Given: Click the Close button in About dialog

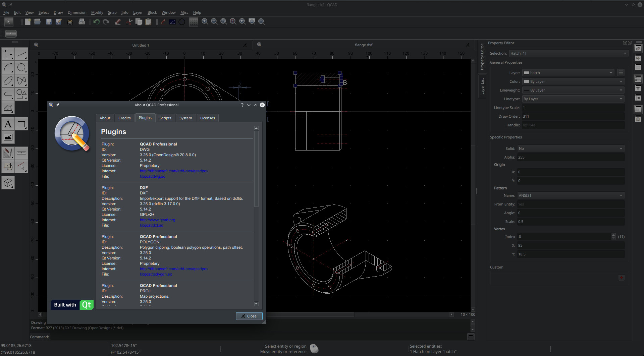Looking at the screenshot, I should tap(249, 316).
